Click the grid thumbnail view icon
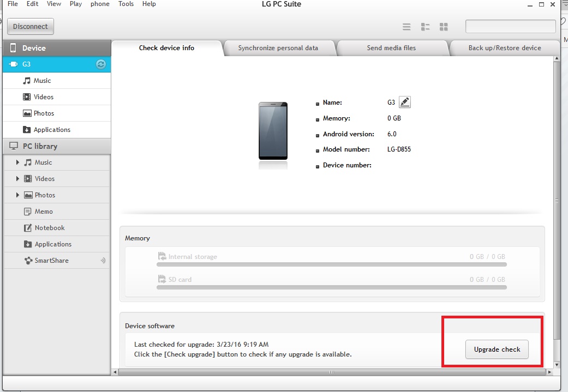The height and width of the screenshot is (392, 568). tap(444, 27)
